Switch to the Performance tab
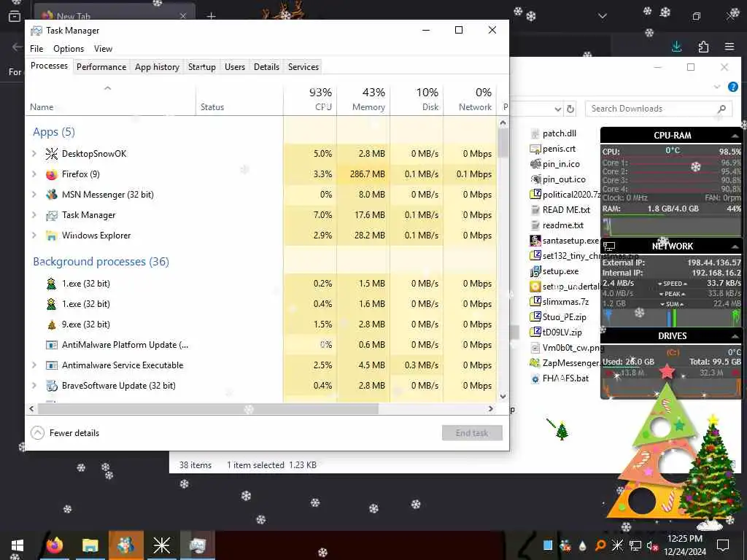This screenshot has height=560, width=747. coord(101,67)
